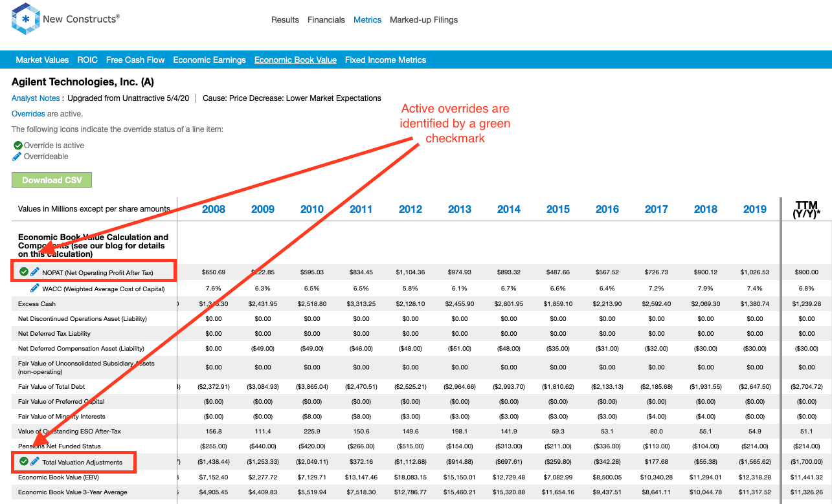832x504 pixels.
Task: Select the 2019 column header
Action: [x=755, y=209]
